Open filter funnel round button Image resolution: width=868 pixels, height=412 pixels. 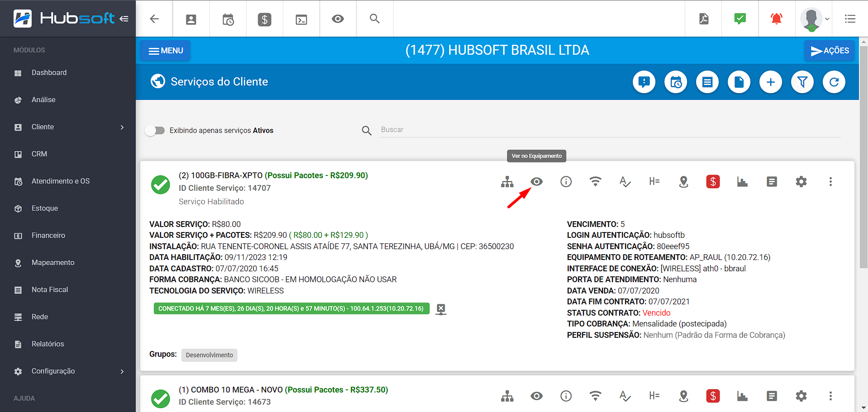pos(802,82)
